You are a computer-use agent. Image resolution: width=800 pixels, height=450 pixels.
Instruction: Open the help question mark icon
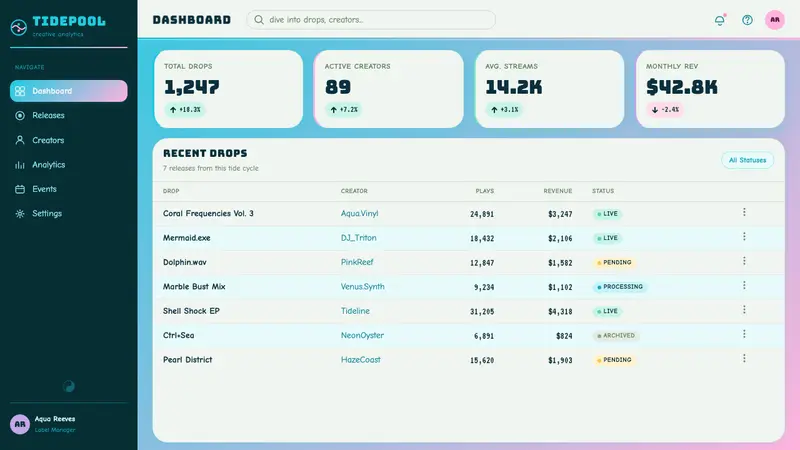[747, 20]
